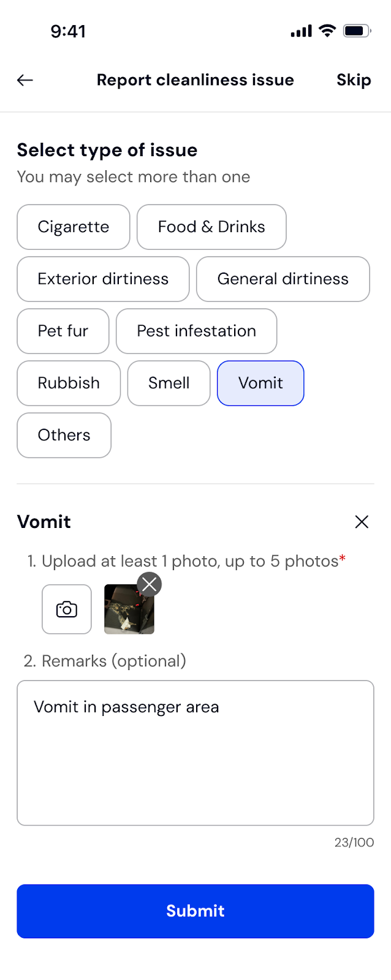Choose the Smell issue chip

169,383
